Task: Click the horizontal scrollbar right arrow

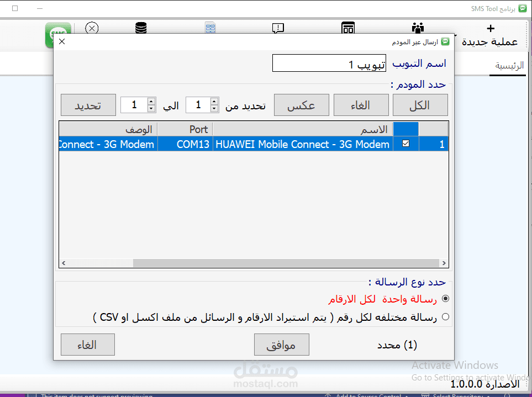Action: tap(444, 263)
